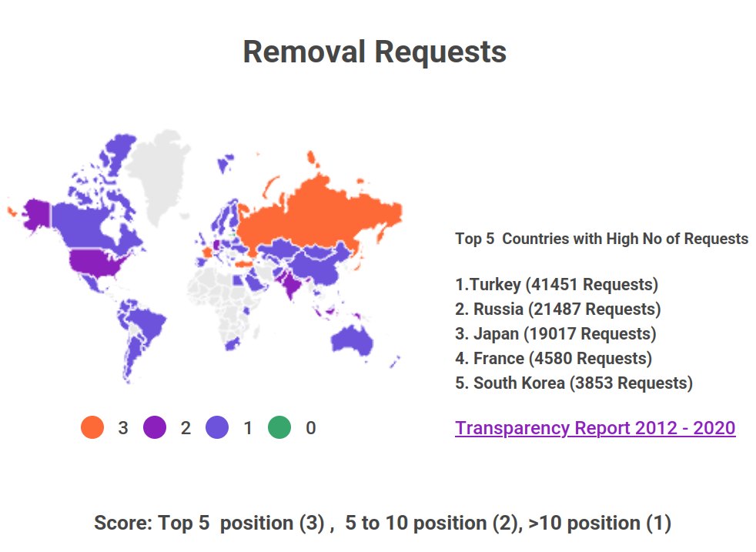The image size is (756, 552).
Task: Open the Transparency Report 2012 - 2020 link
Action: (594, 428)
